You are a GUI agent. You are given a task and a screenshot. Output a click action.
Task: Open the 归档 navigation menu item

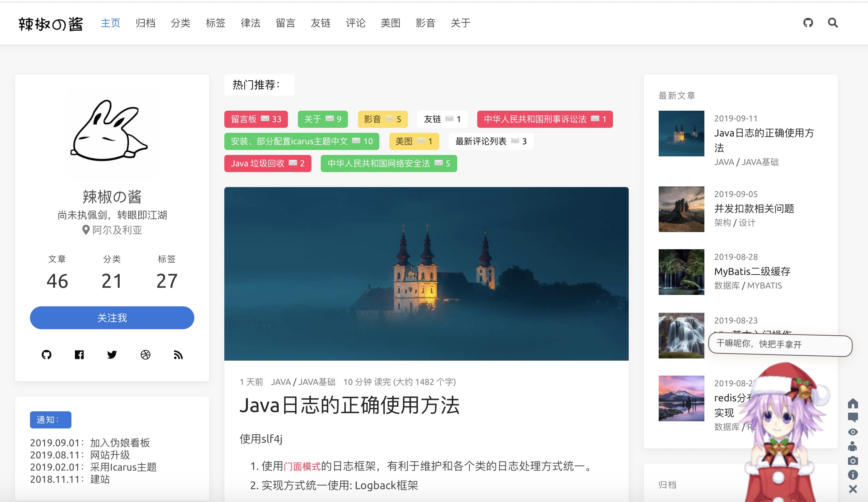(145, 23)
